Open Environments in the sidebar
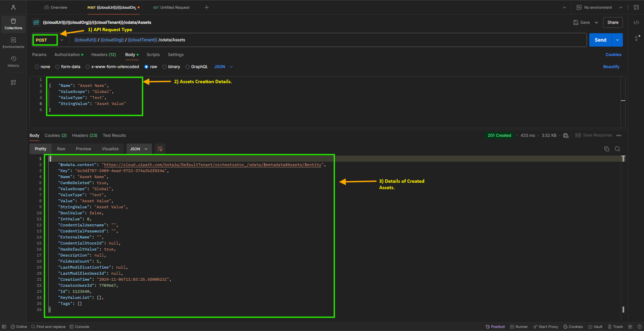 [x=13, y=43]
